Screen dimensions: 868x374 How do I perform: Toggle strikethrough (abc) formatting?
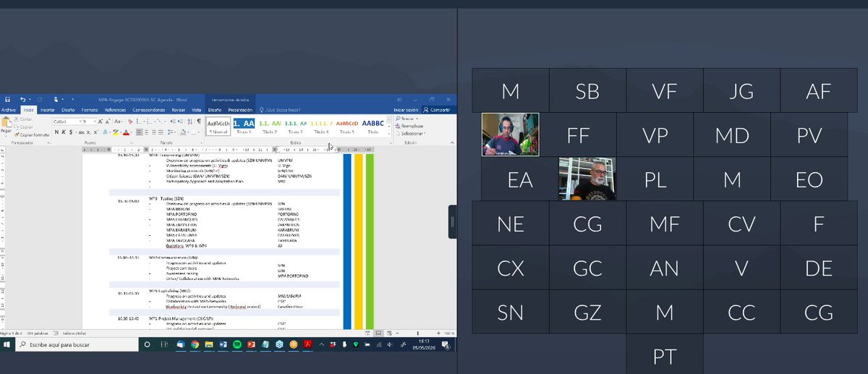coord(82,132)
